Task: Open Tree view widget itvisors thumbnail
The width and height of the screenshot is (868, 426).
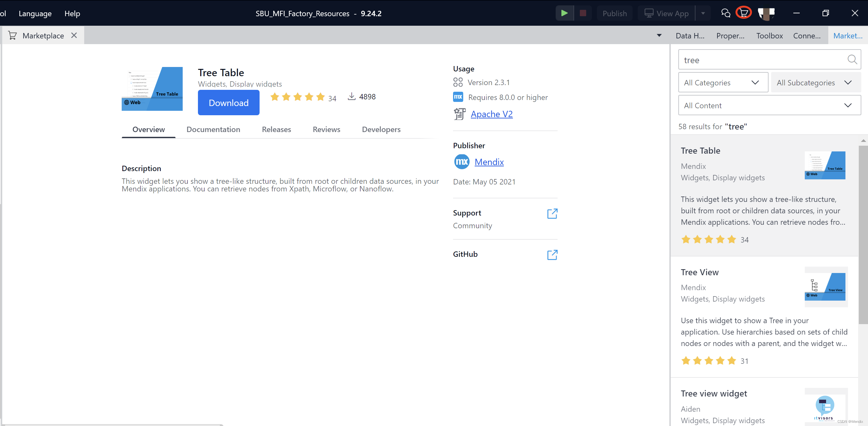Action: pos(825,408)
